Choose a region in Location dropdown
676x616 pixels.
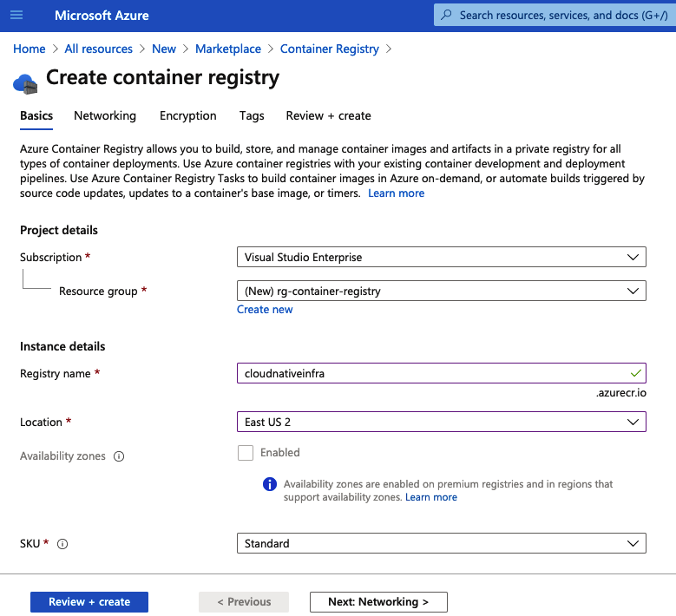coord(441,422)
